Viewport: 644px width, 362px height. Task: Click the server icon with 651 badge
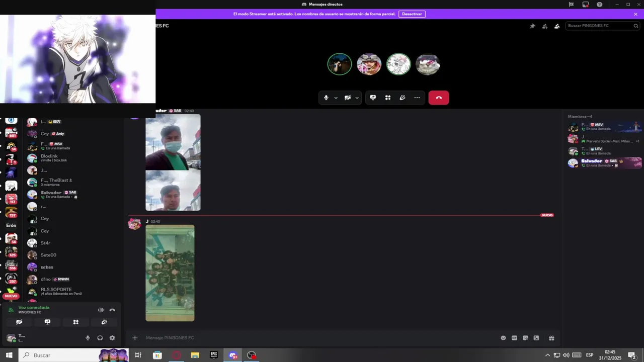[11, 133]
